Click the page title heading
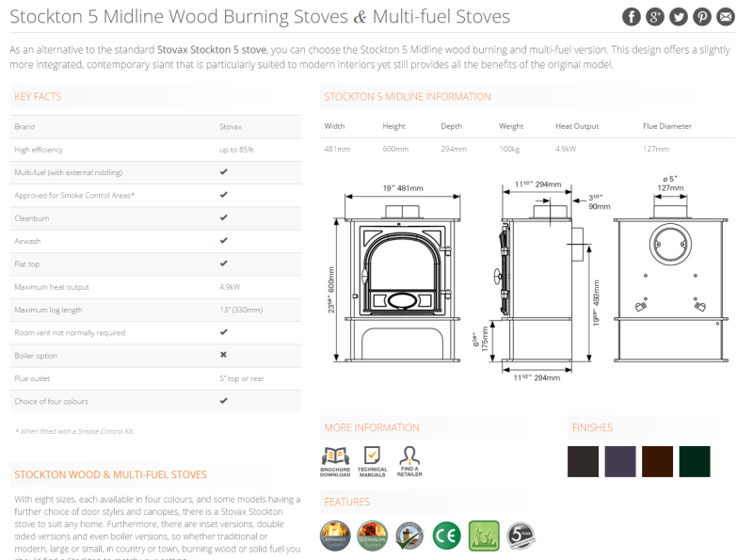 [260, 17]
